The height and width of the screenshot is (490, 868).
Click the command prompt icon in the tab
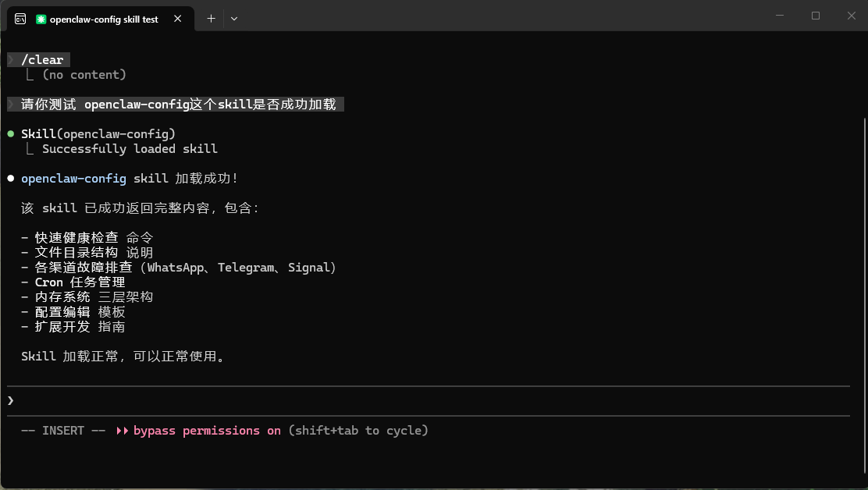(x=20, y=18)
